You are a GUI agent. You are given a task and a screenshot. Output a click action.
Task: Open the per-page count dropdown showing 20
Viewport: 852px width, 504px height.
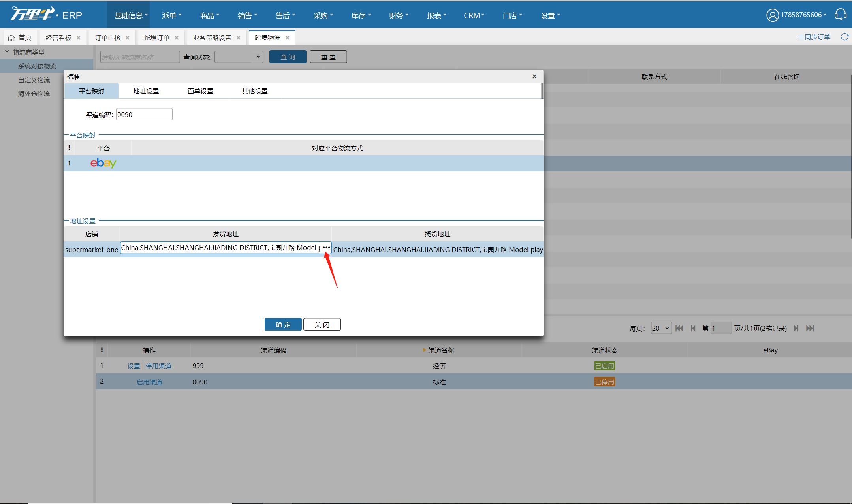click(661, 328)
